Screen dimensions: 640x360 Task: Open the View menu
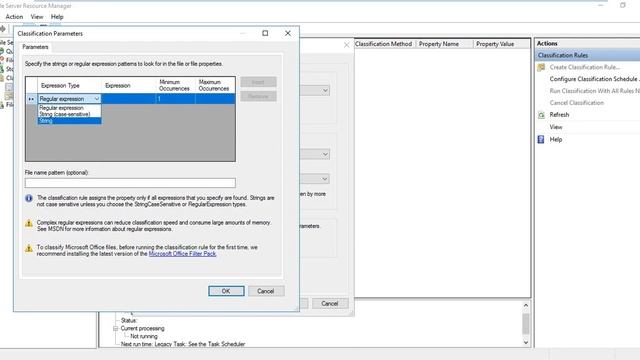(x=37, y=17)
